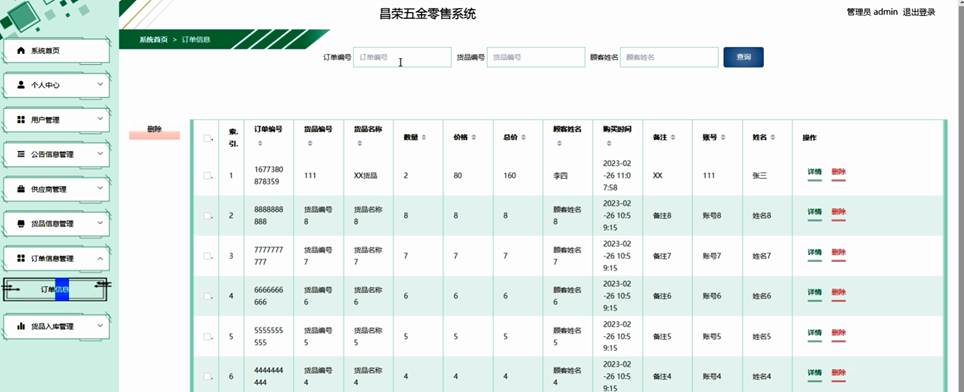Click the 管理员 admin label
Viewport: 964px width, 392px height.
point(872,12)
